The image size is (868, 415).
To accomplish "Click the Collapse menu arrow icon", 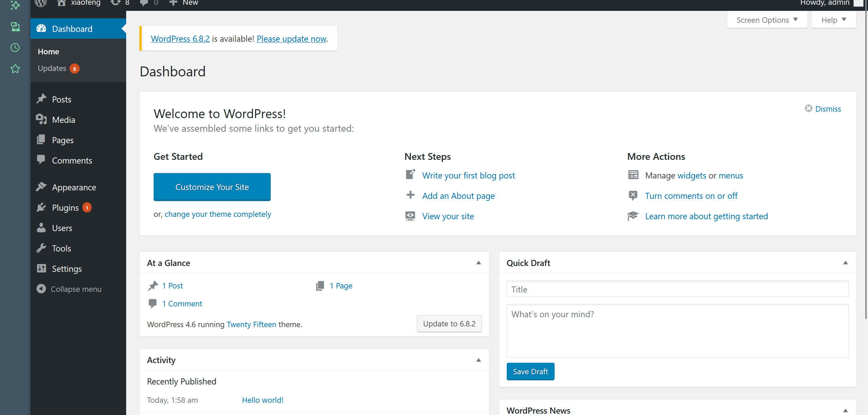I will coord(41,288).
